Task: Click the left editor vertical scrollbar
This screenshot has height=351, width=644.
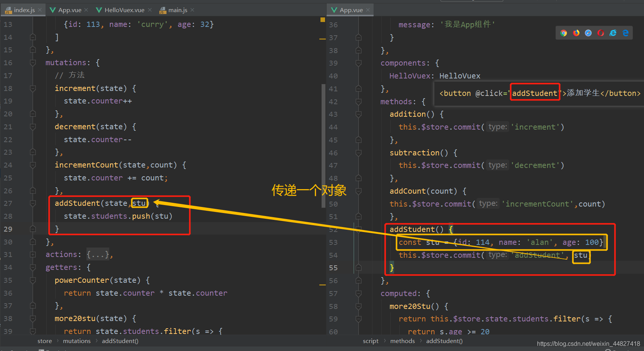Action: [324, 146]
